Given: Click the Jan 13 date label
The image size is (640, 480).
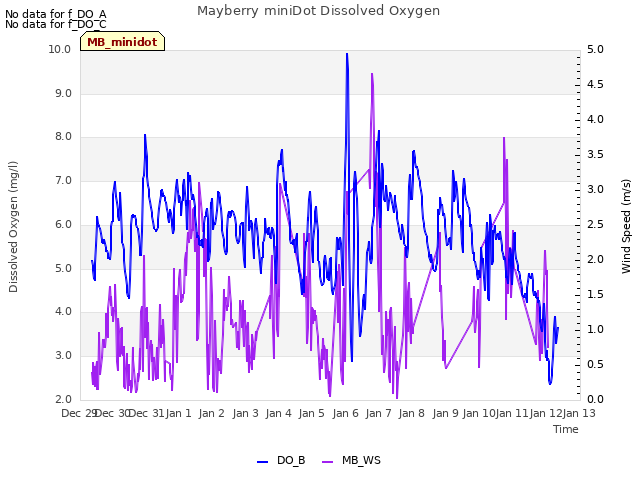Looking at the screenshot, I should [579, 413].
